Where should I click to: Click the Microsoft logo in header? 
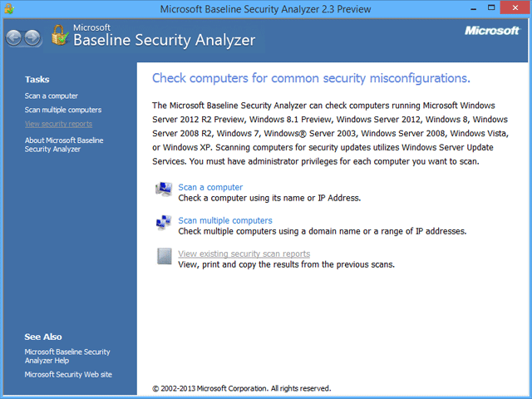point(492,31)
